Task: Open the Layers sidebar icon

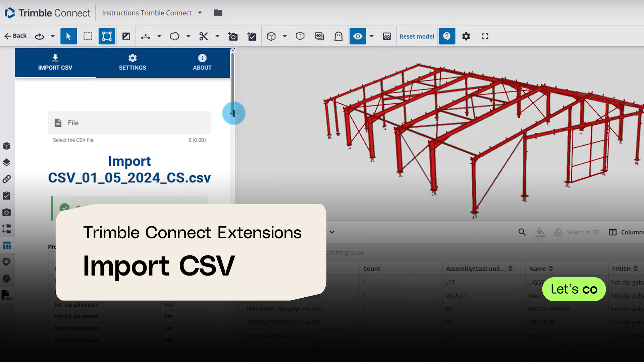Action: (x=6, y=163)
